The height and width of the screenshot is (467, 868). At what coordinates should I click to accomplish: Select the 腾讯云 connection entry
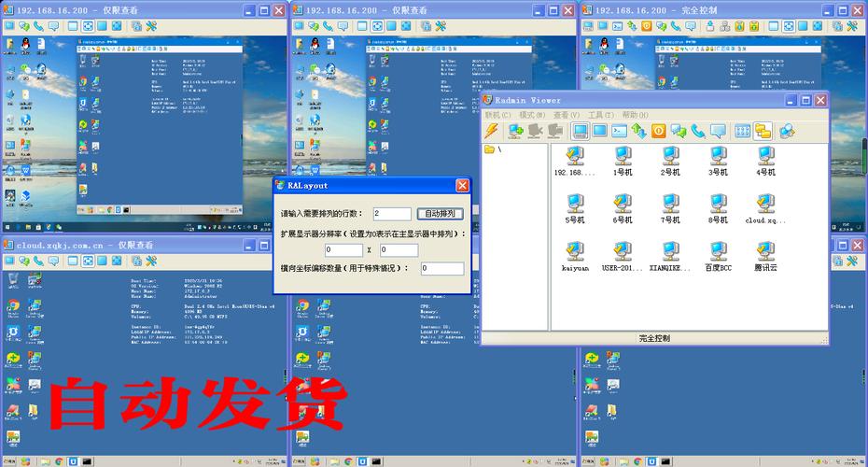765,257
